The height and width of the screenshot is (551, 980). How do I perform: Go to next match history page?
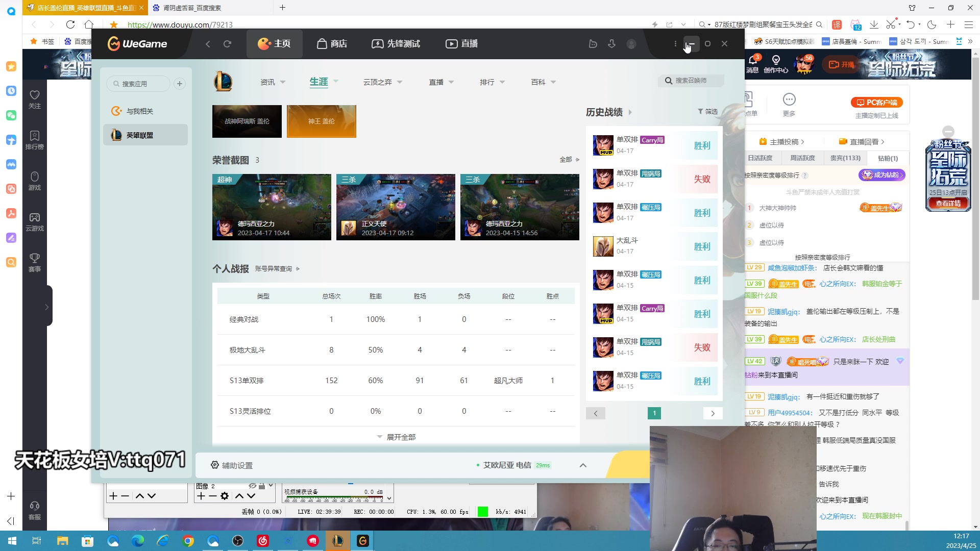click(x=713, y=413)
